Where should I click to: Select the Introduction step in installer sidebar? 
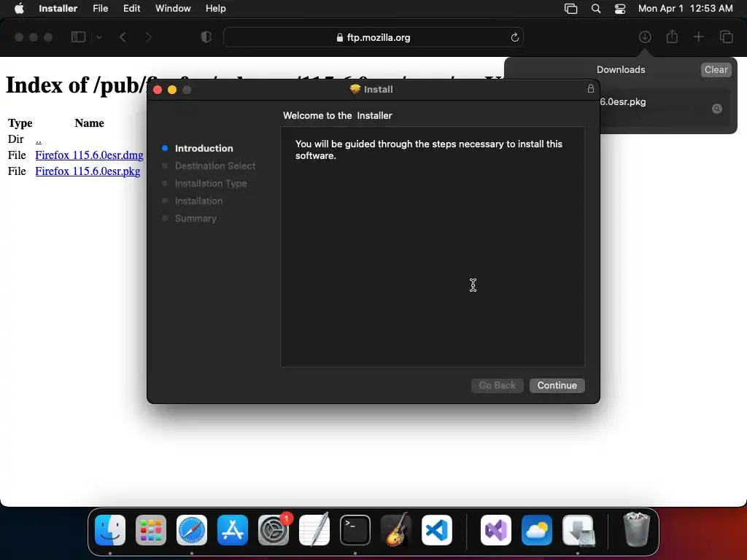pyautogui.click(x=204, y=148)
